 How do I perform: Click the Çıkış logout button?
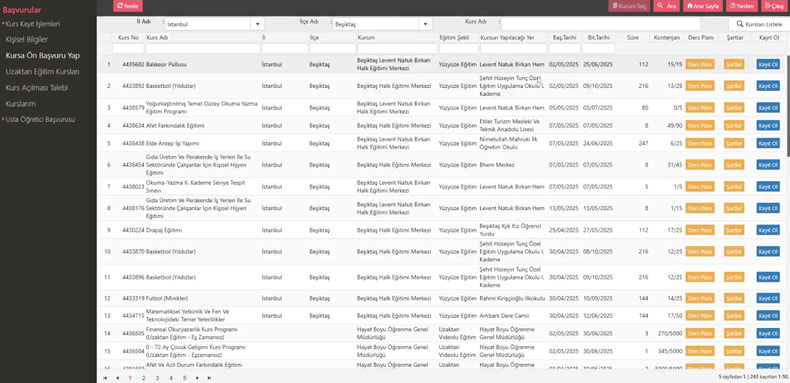click(x=773, y=6)
